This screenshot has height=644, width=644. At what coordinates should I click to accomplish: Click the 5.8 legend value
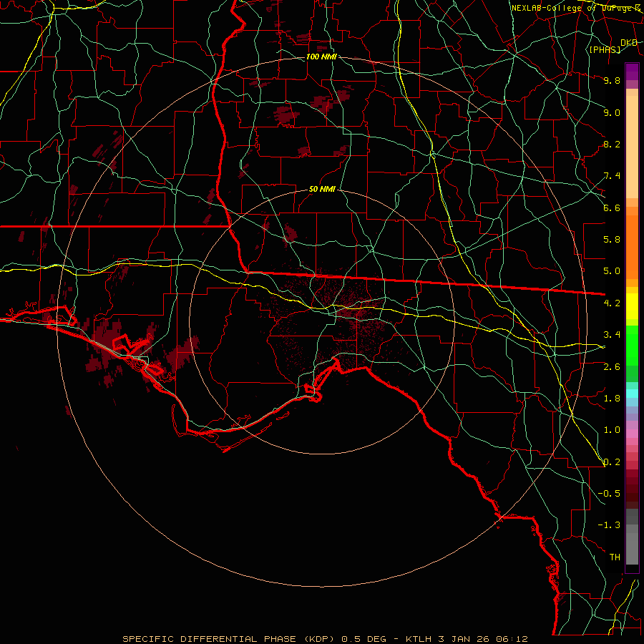coord(612,240)
